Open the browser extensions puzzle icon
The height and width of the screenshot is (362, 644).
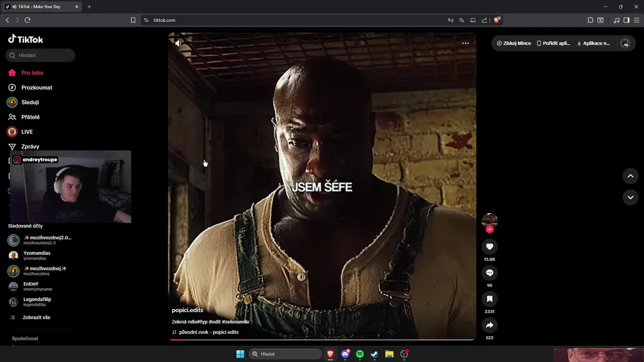click(x=590, y=20)
